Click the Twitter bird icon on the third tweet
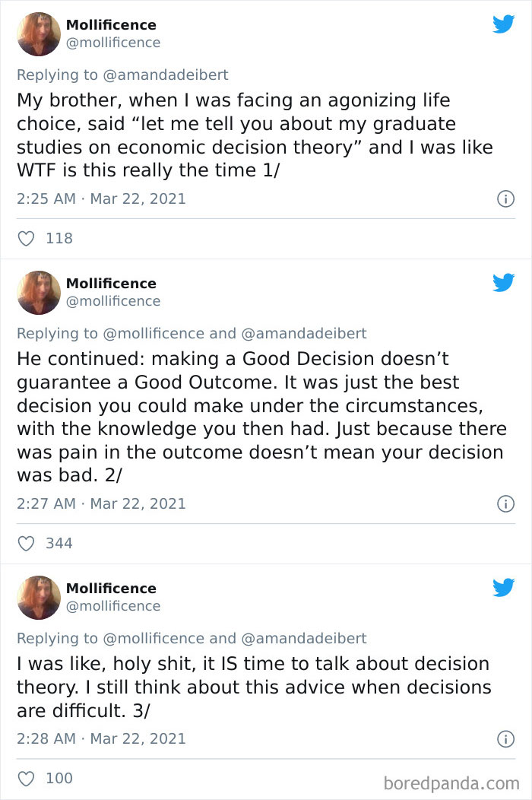This screenshot has height=800, width=532. (503, 587)
